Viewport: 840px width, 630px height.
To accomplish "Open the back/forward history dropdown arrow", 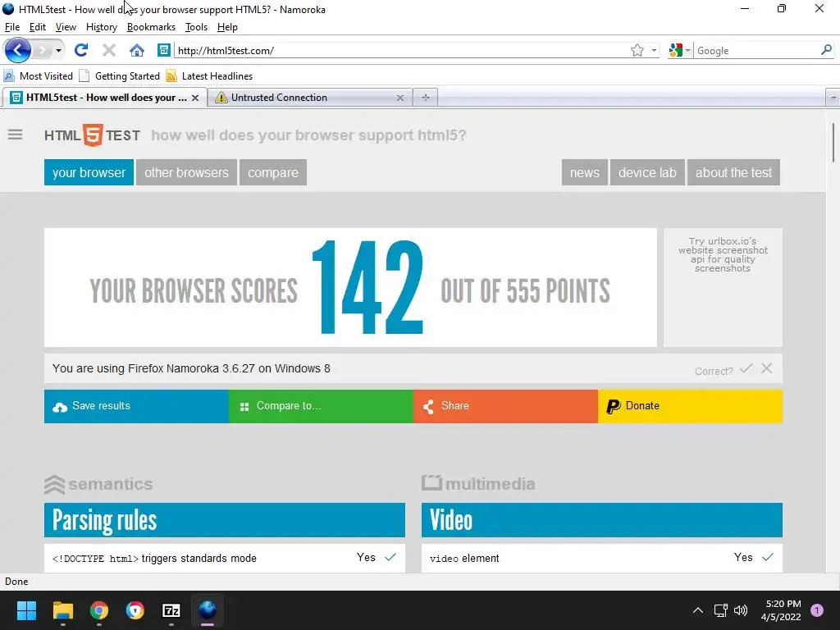I will (x=58, y=50).
